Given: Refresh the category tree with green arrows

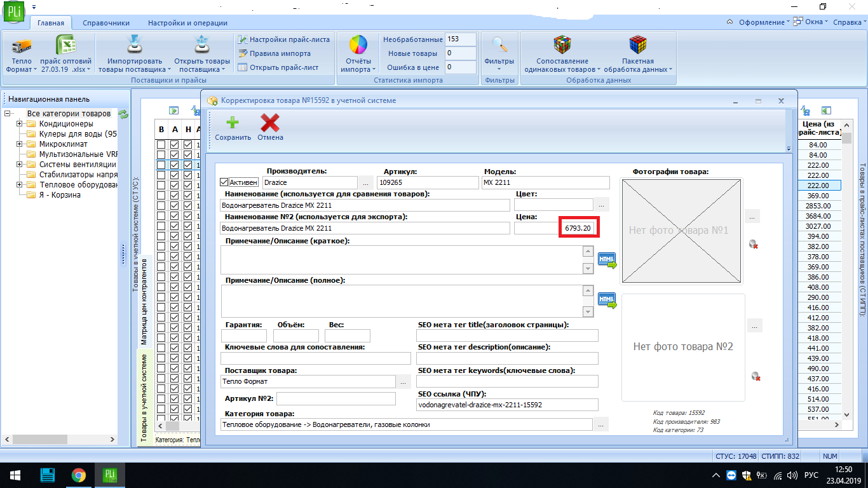Looking at the screenshot, I should (123, 114).
